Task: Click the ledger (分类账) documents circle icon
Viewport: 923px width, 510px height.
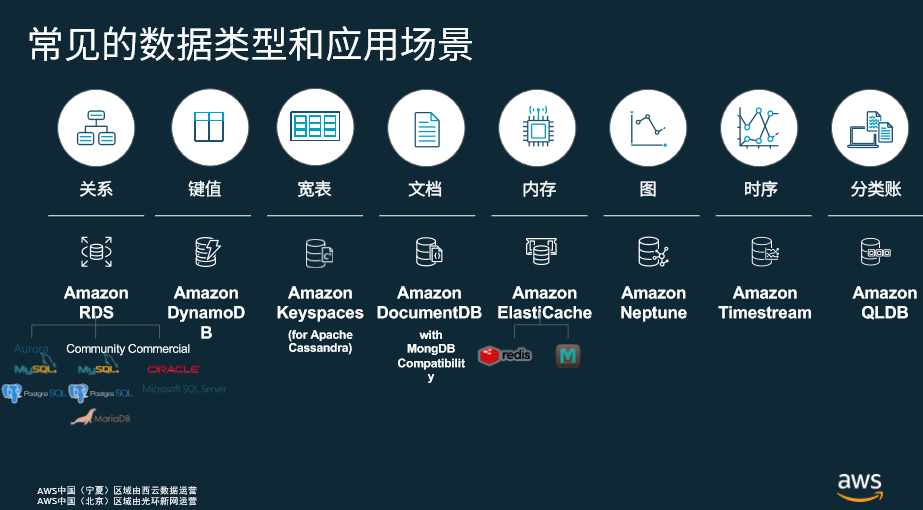Action: pyautogui.click(x=870, y=128)
